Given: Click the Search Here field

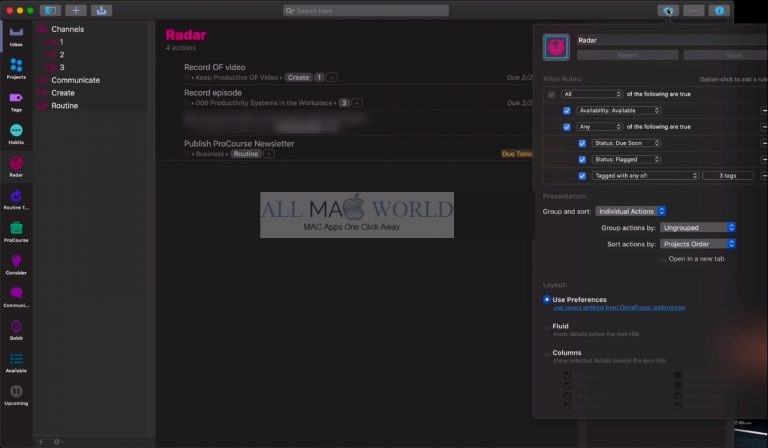Looking at the screenshot, I should coord(365,10).
